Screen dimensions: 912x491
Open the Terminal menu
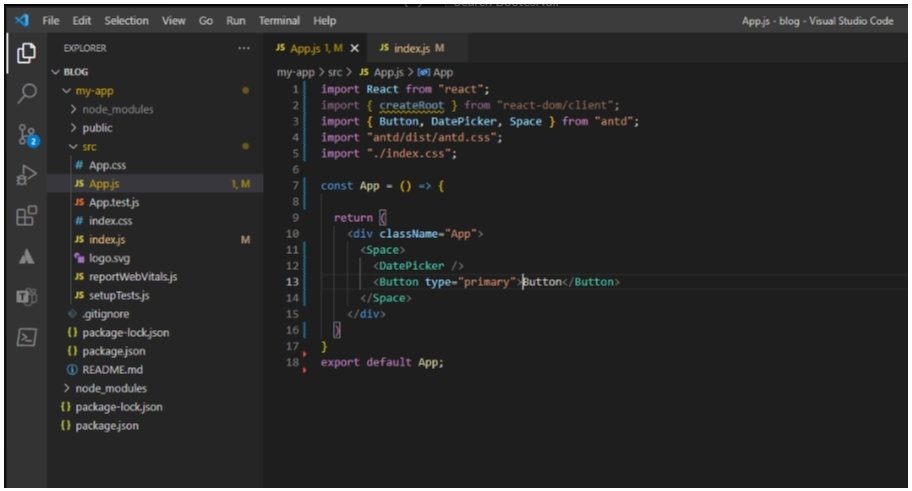pos(279,20)
